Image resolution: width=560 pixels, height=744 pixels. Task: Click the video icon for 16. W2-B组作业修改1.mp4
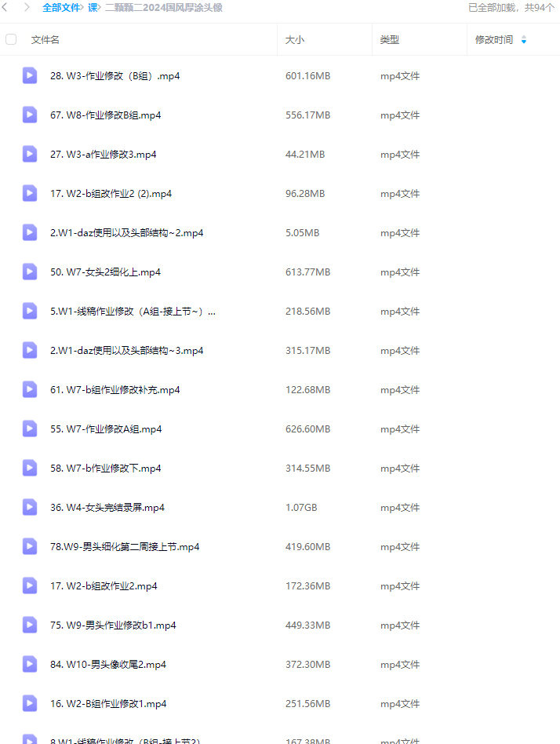coord(29,704)
